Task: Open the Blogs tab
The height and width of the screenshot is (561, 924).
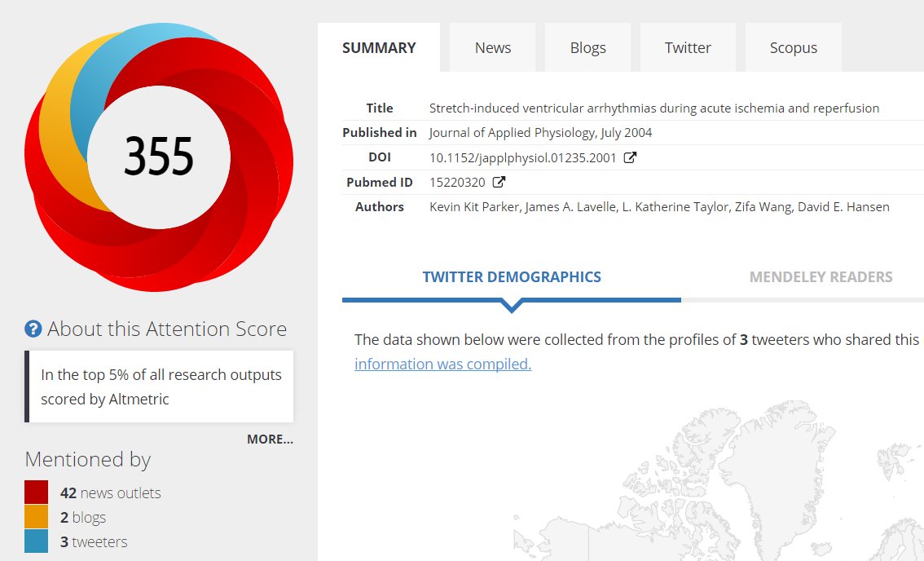Action: click(587, 48)
